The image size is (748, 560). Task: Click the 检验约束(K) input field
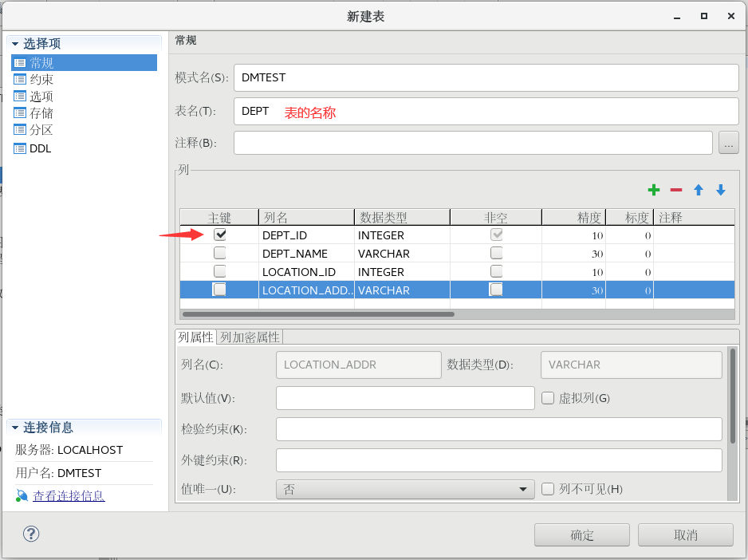tap(499, 429)
